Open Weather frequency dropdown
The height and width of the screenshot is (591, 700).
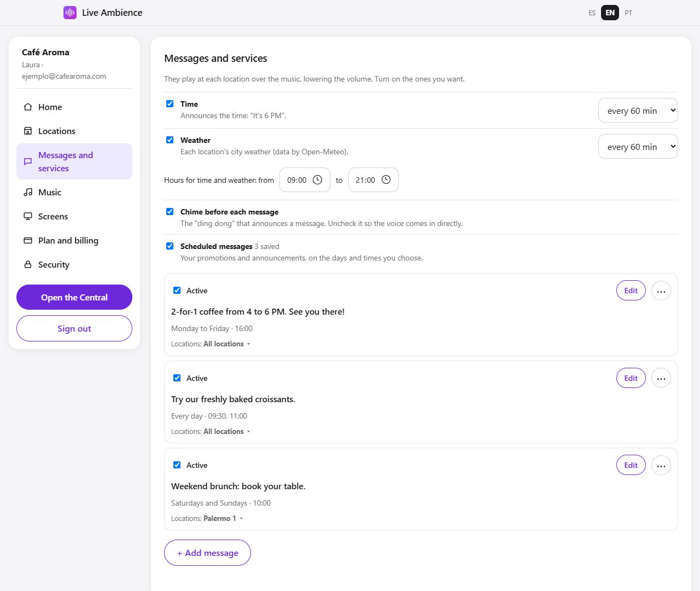pyautogui.click(x=638, y=147)
